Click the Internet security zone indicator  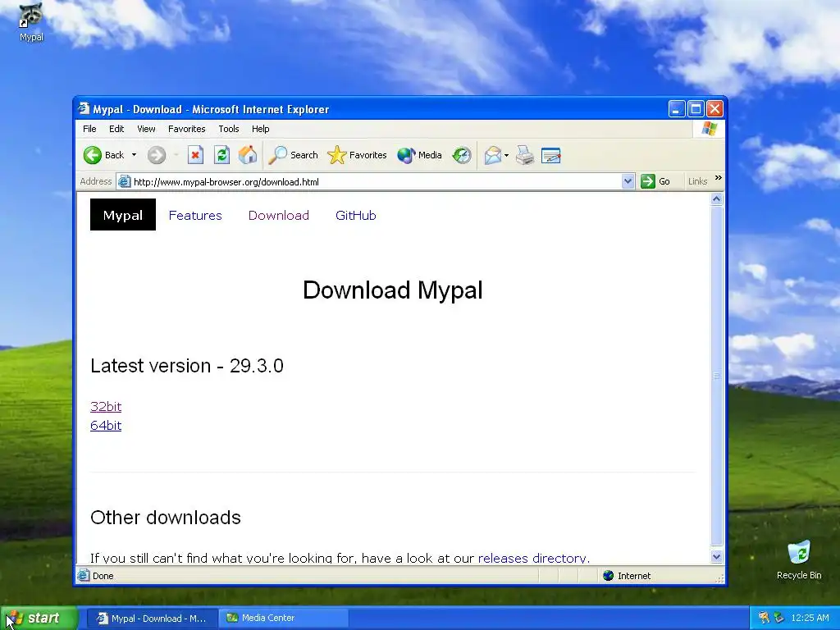click(x=627, y=576)
